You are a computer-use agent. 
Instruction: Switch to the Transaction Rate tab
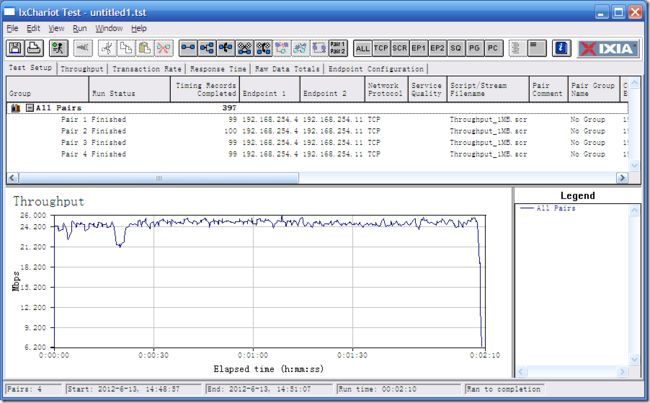click(x=147, y=69)
